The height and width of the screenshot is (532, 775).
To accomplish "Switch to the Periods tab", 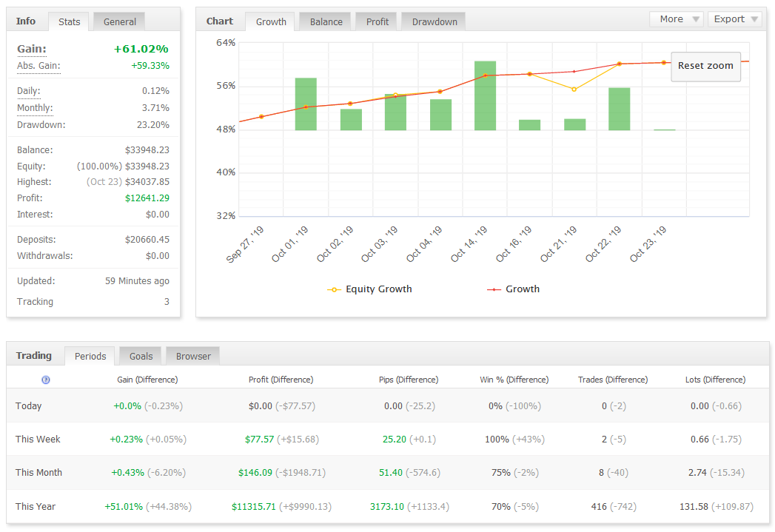I will pyautogui.click(x=90, y=356).
